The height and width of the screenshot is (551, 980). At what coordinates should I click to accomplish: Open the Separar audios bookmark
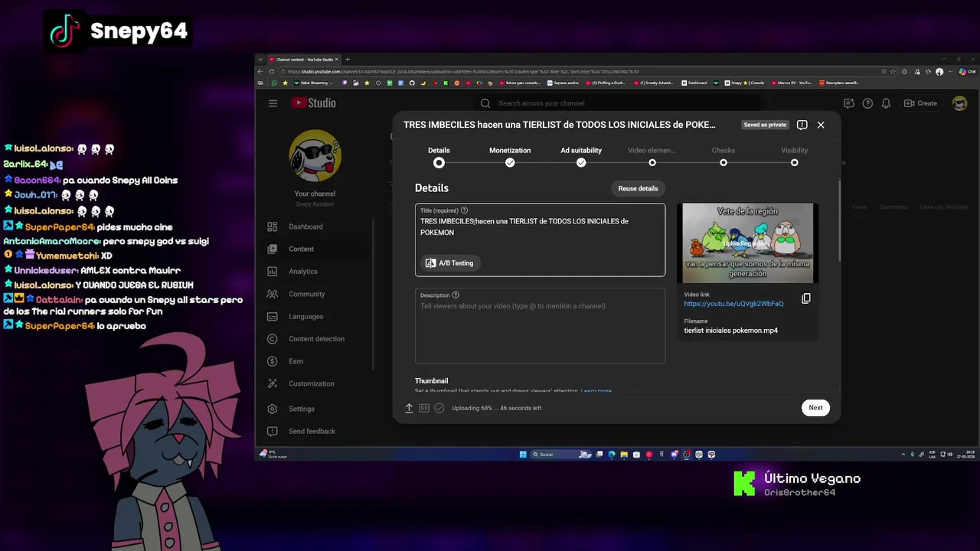(563, 83)
